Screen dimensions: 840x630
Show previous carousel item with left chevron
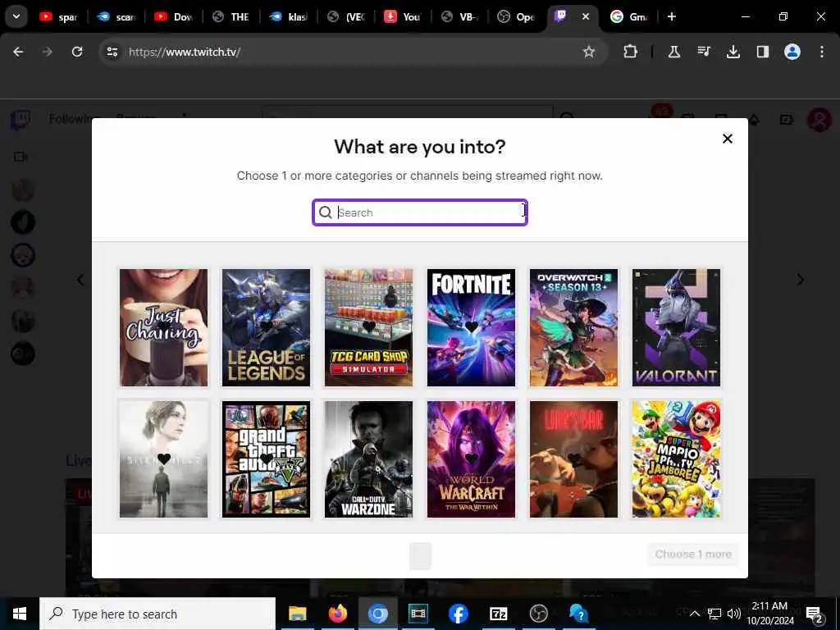[x=80, y=280]
